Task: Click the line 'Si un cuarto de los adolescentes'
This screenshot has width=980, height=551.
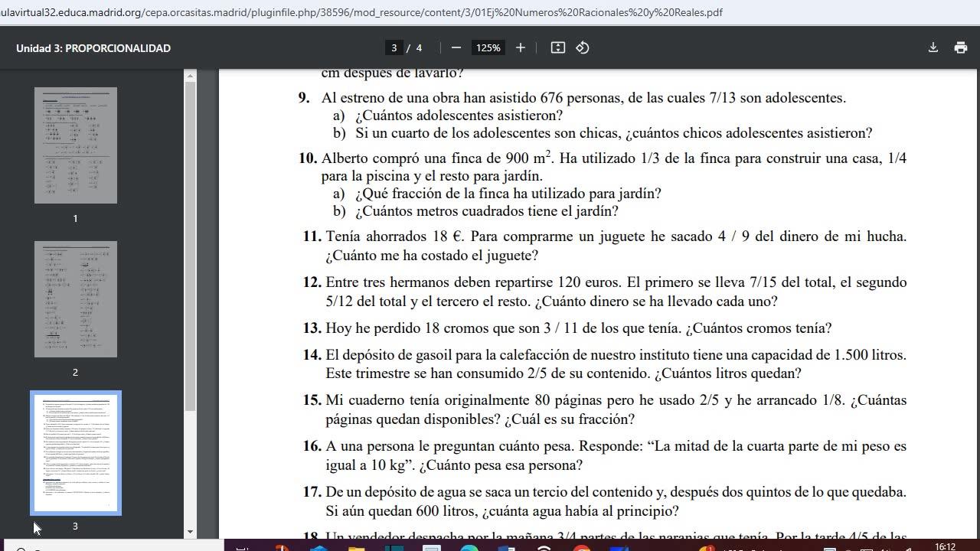Action: pos(613,133)
